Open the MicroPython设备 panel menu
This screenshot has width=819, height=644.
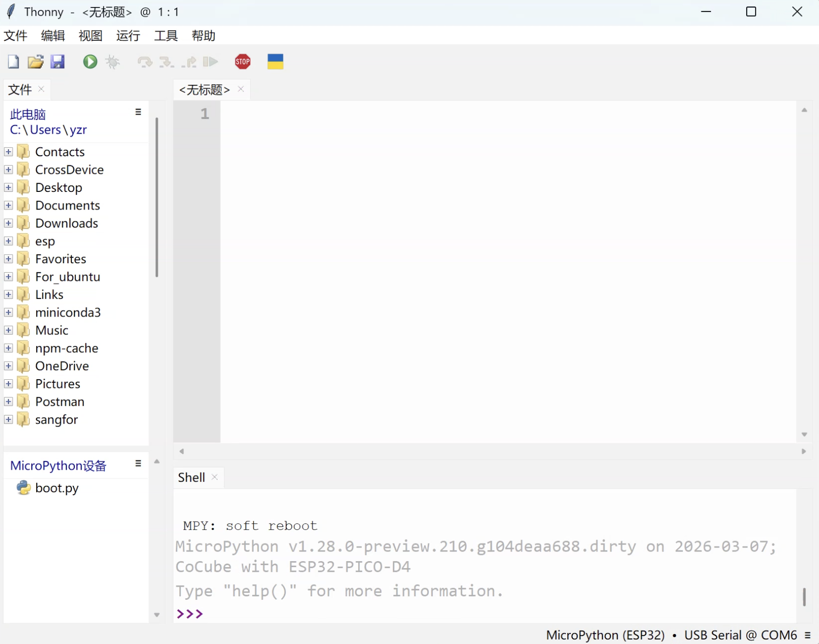click(x=138, y=463)
